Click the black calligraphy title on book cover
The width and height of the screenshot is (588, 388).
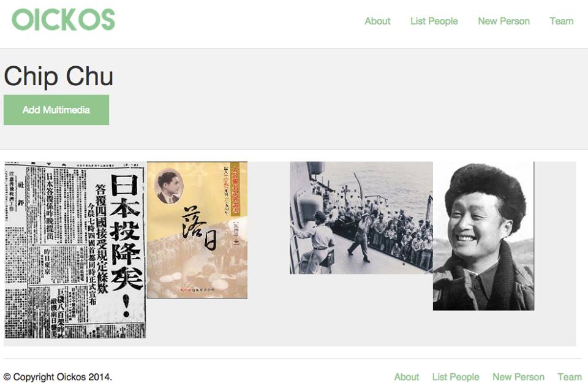pos(198,228)
